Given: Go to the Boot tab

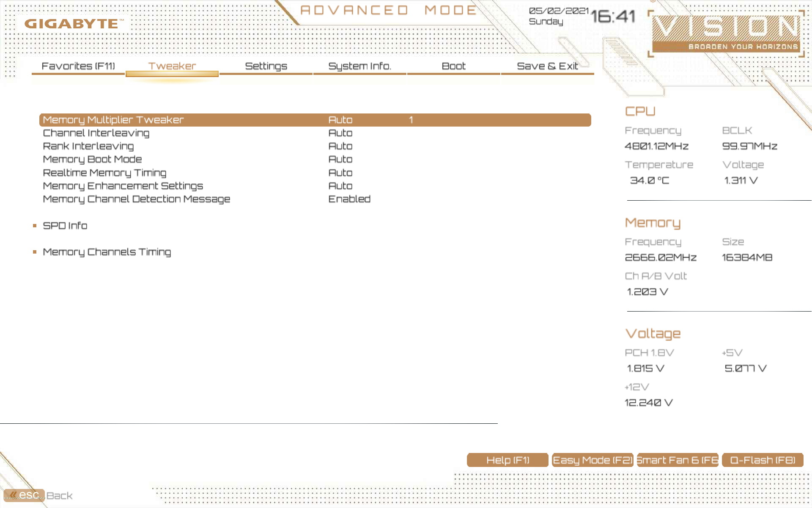Looking at the screenshot, I should coord(453,66).
